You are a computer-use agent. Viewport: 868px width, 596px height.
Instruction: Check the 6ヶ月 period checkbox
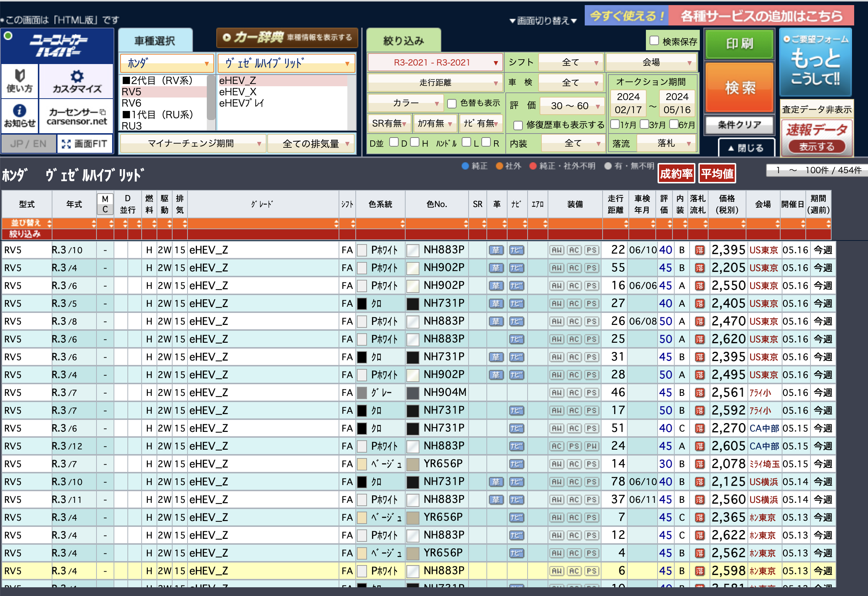pos(673,124)
